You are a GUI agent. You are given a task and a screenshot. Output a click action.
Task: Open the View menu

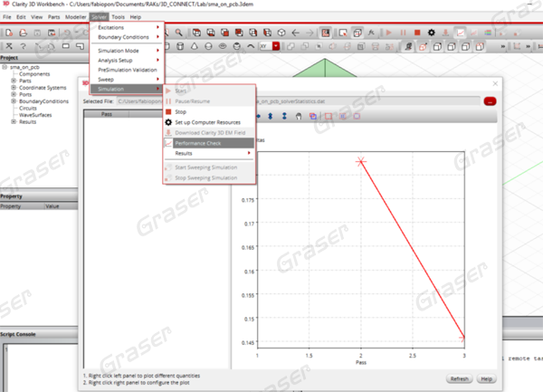click(37, 17)
